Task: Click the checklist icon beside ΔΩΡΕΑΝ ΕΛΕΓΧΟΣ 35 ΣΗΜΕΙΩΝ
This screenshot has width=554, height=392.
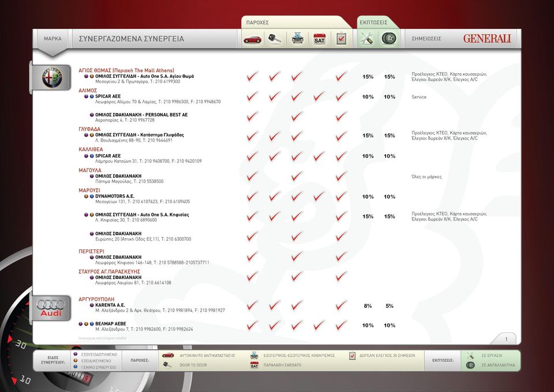Action: [352, 356]
